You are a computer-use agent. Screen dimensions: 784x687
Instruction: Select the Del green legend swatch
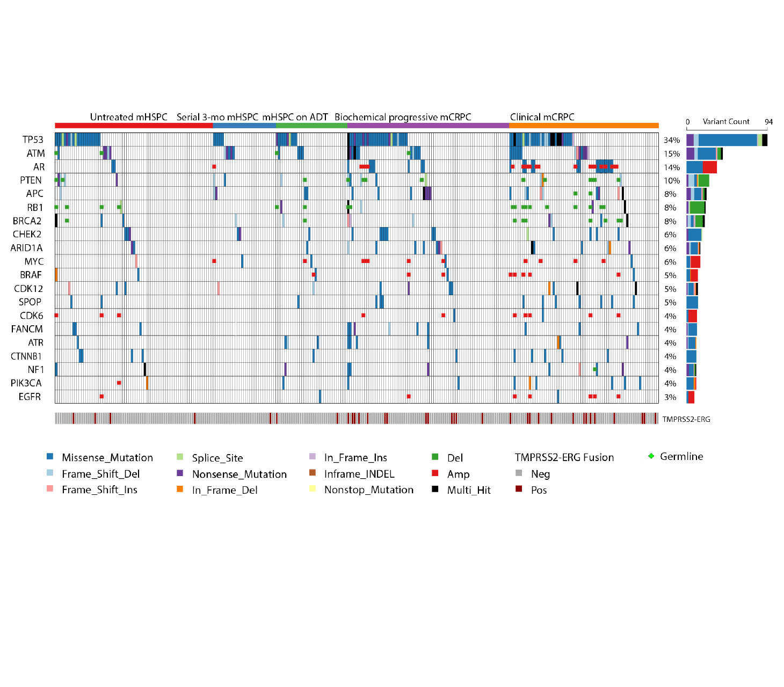pyautogui.click(x=435, y=457)
